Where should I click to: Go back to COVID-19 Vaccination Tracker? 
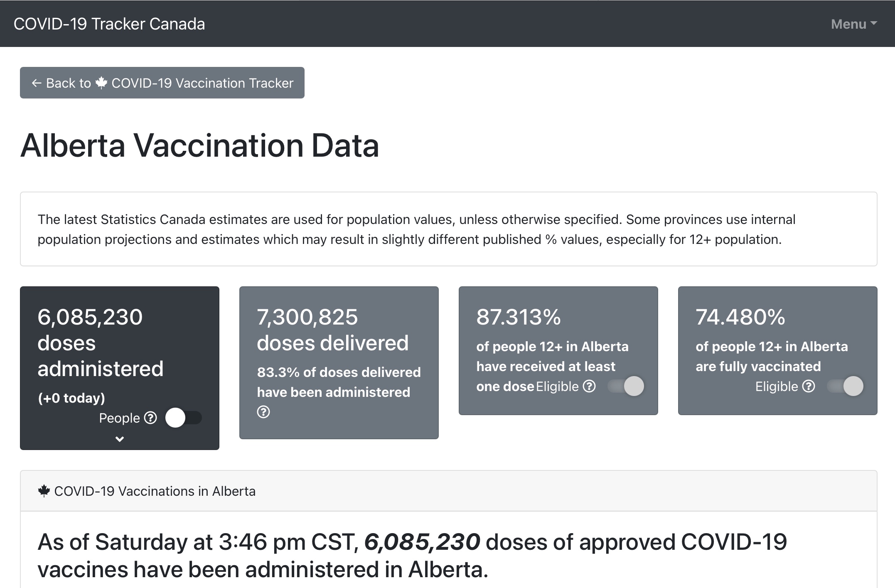(162, 83)
